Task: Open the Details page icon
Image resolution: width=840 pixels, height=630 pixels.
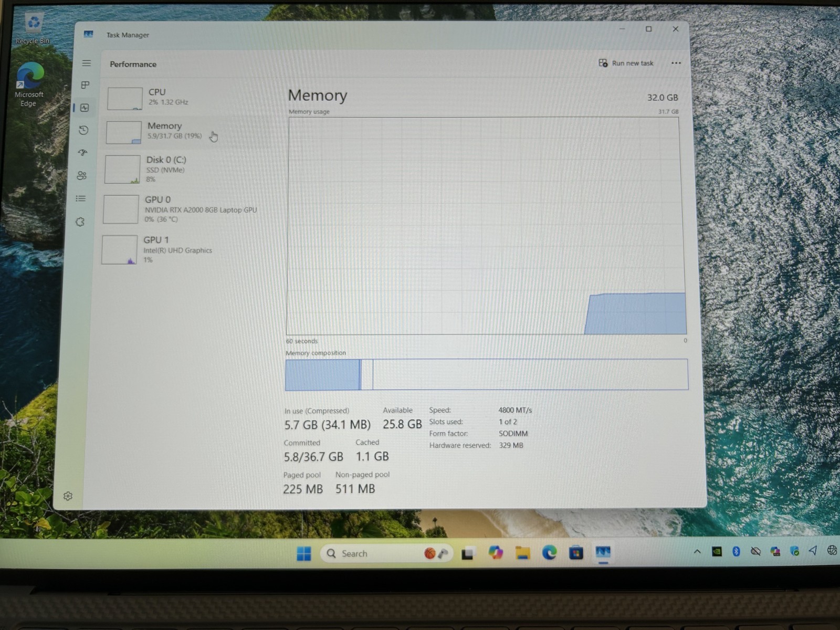Action: tap(81, 198)
